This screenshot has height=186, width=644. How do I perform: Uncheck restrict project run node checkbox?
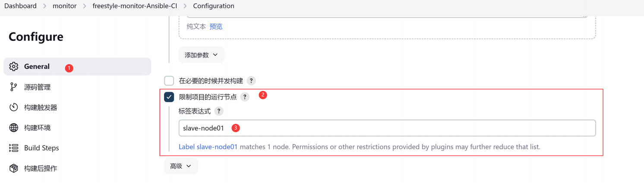pos(169,97)
